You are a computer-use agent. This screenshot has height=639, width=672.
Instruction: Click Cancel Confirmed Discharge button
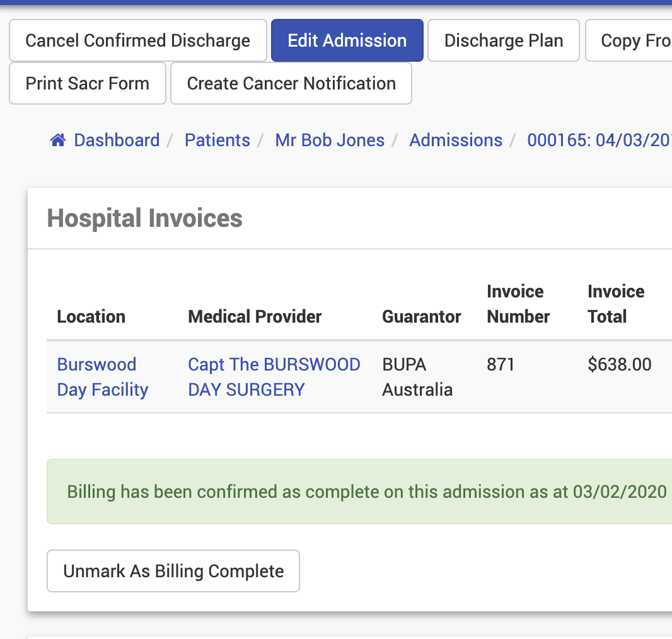click(x=137, y=40)
